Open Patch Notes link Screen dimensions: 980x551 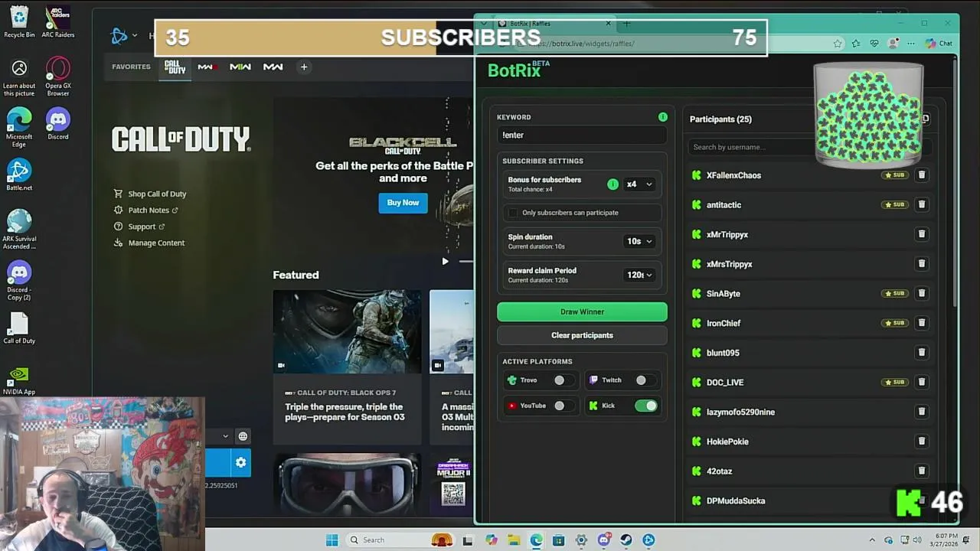tap(145, 210)
